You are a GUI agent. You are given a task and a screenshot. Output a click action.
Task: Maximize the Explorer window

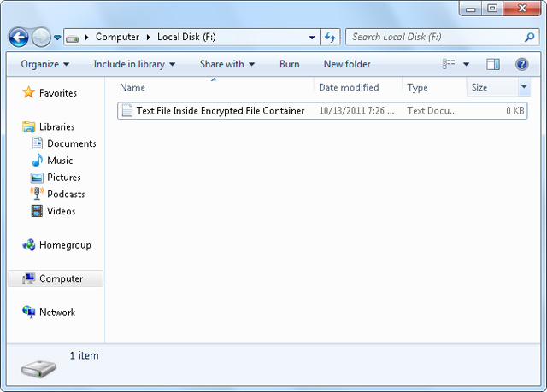click(492, 9)
